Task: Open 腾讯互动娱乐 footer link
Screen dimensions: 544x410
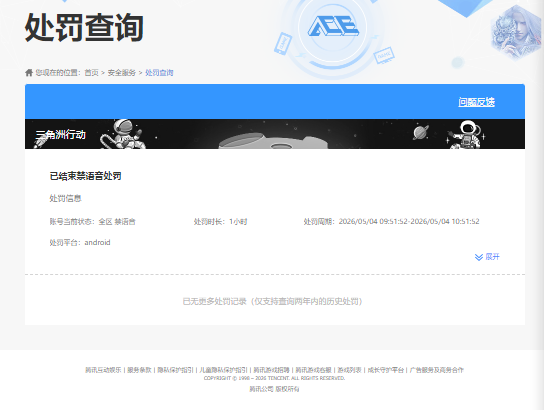Action: [103, 370]
